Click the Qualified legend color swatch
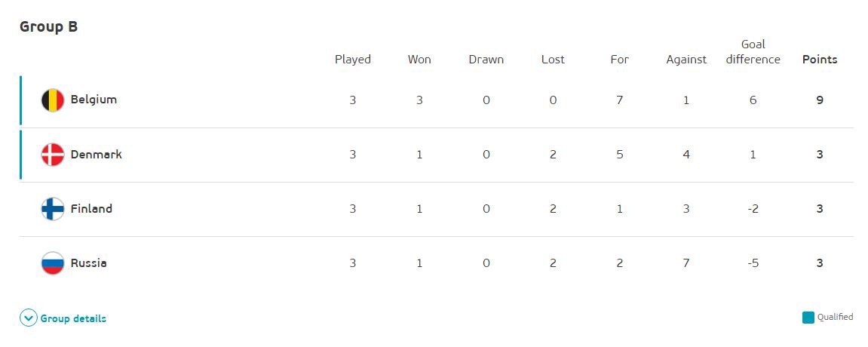868x347 pixels. (808, 318)
